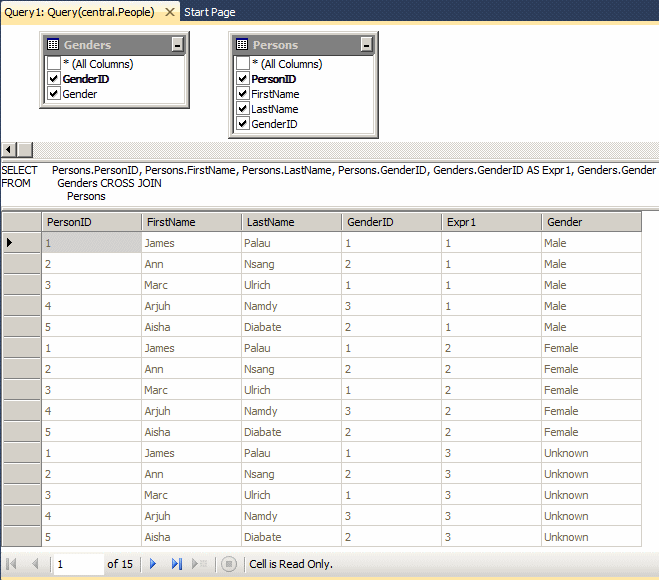Click 'Cell is Read Only.' status text
The height and width of the screenshot is (580, 659).
(291, 564)
